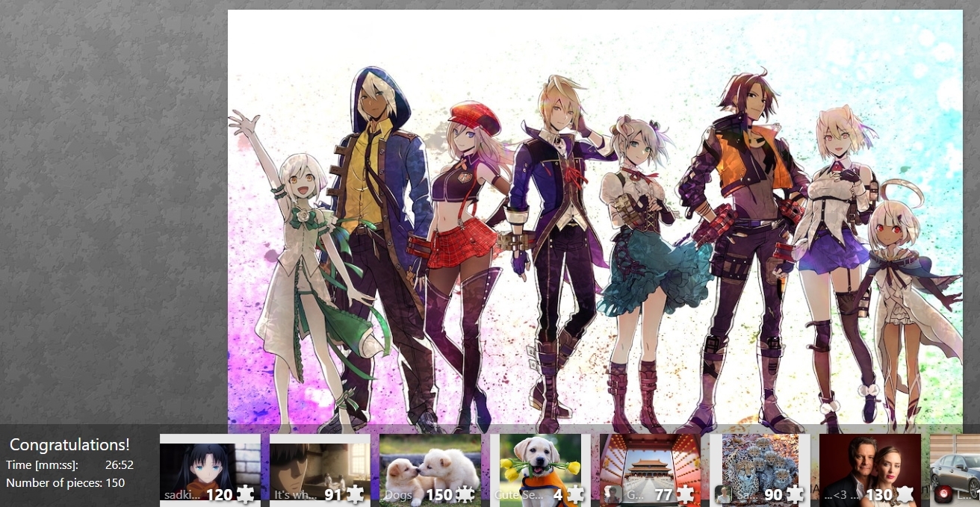Click the puzzle piece icon next to 90
The width and height of the screenshot is (980, 507).
(x=795, y=494)
